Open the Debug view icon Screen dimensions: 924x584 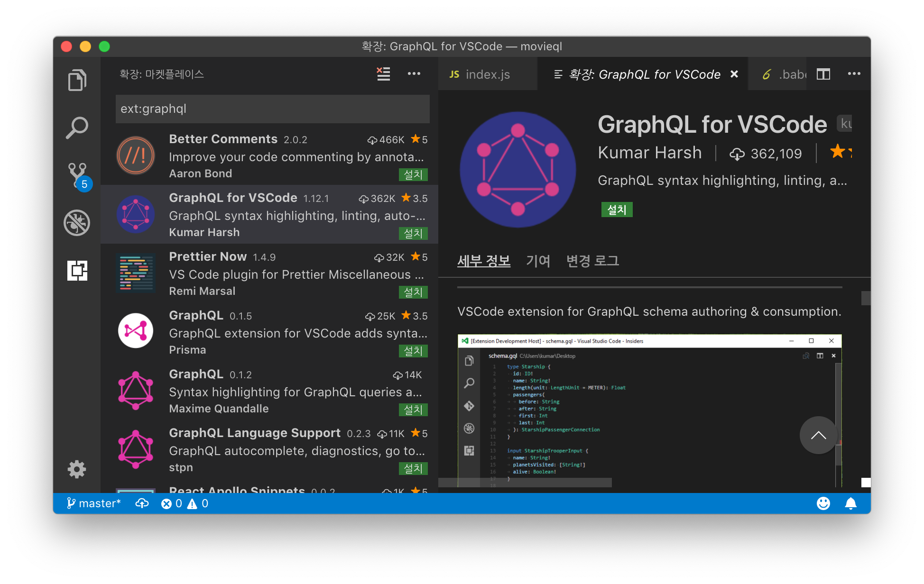point(77,223)
